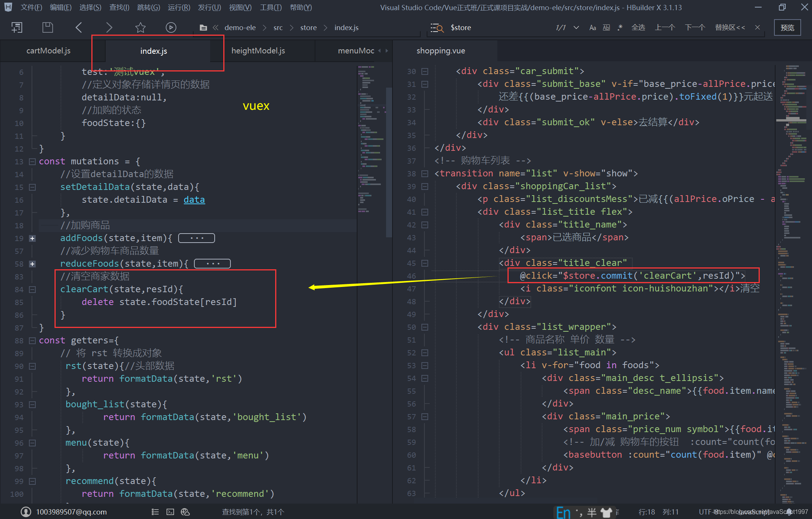Image resolution: width=812 pixels, height=519 pixels.
Task: Expand the folded reduceFoods function at line 58
Action: [x=32, y=264]
